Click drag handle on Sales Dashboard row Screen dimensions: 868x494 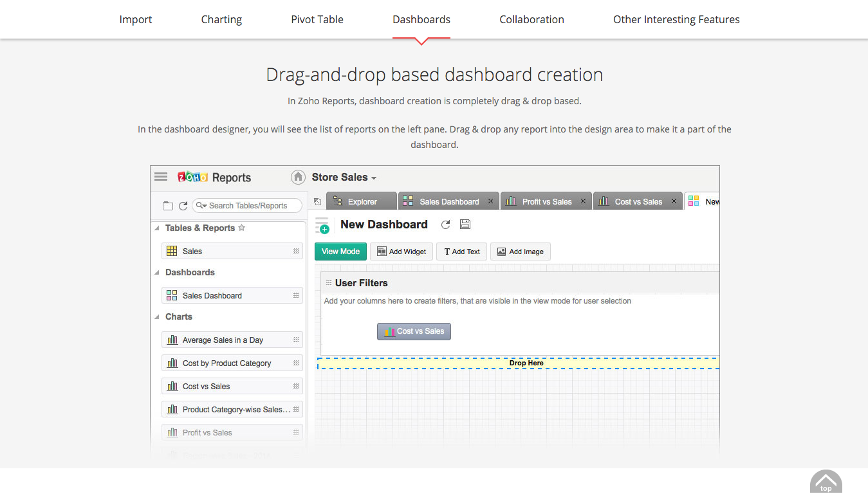click(296, 296)
